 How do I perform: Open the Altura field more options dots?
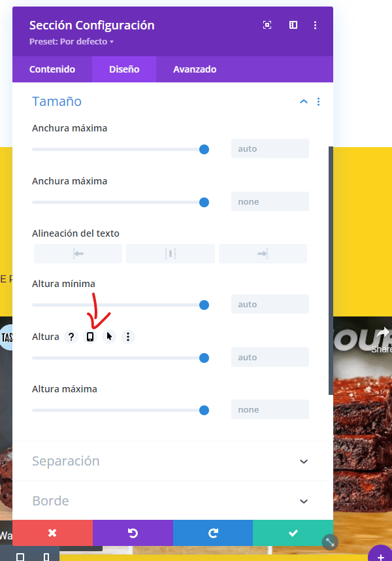128,337
